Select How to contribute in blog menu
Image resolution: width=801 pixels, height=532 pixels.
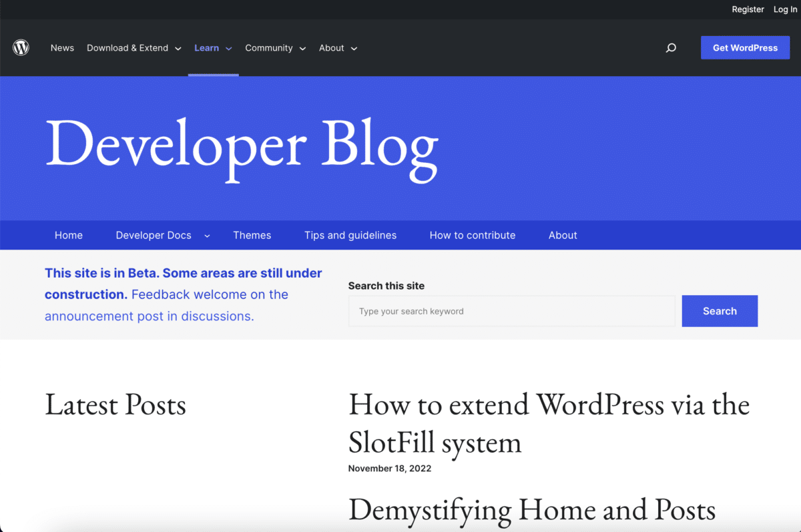pos(472,236)
